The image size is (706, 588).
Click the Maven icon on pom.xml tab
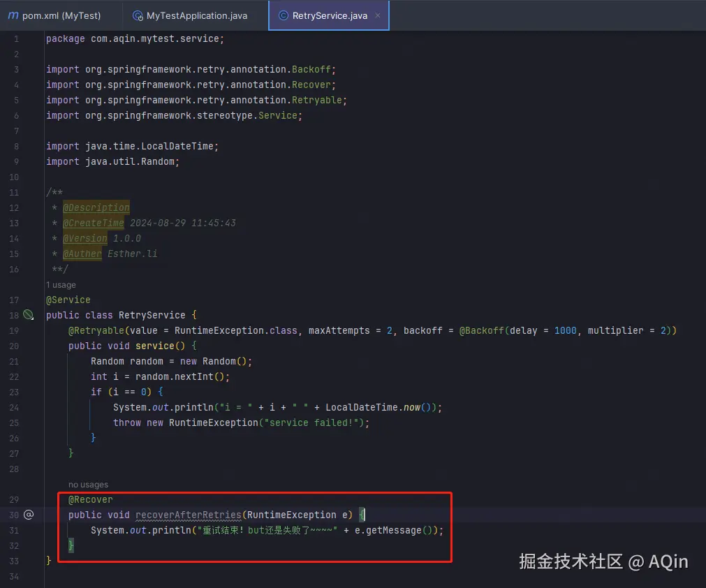pos(13,16)
